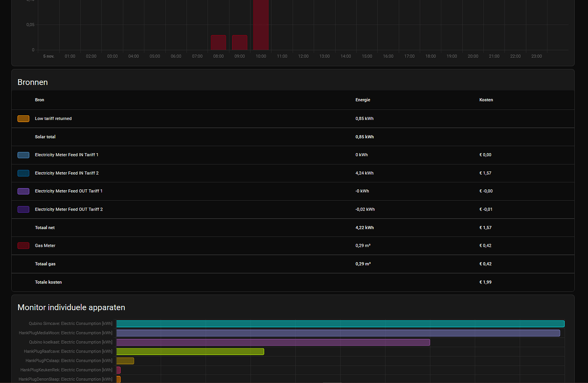Image resolution: width=588 pixels, height=383 pixels.
Task: Click the 4,22 kWh Totaal net value
Action: 365,228
